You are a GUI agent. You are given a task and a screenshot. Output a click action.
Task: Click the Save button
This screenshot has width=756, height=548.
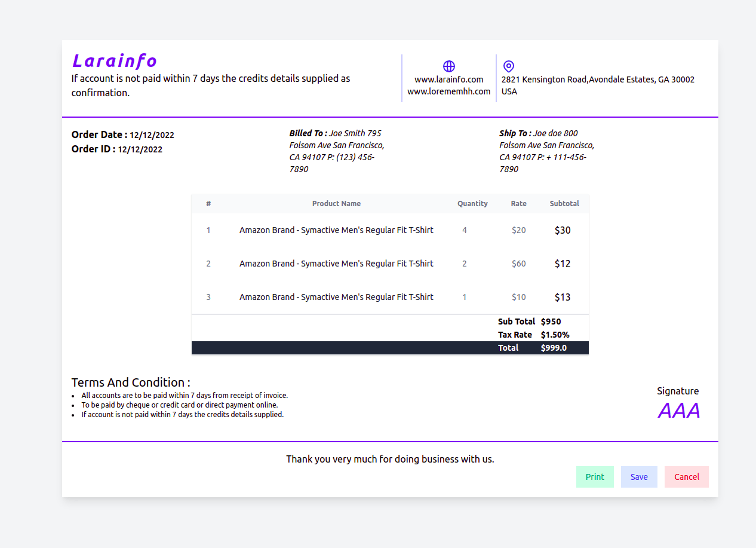point(639,476)
